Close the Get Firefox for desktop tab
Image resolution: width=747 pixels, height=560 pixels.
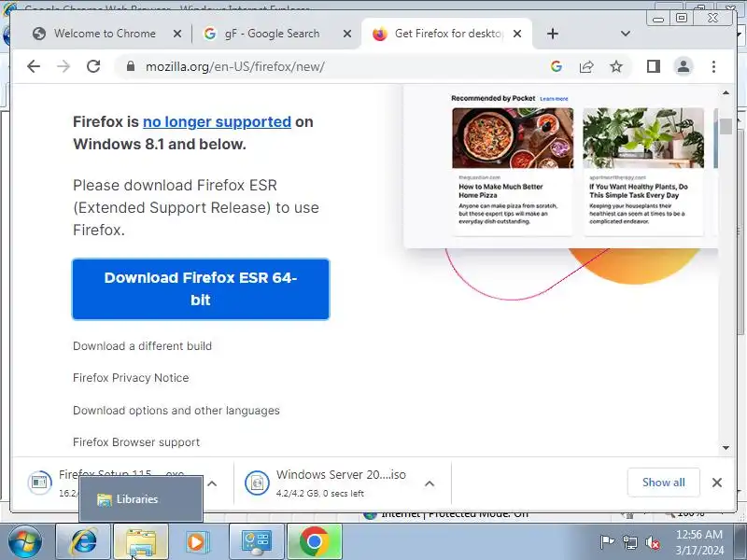517,34
